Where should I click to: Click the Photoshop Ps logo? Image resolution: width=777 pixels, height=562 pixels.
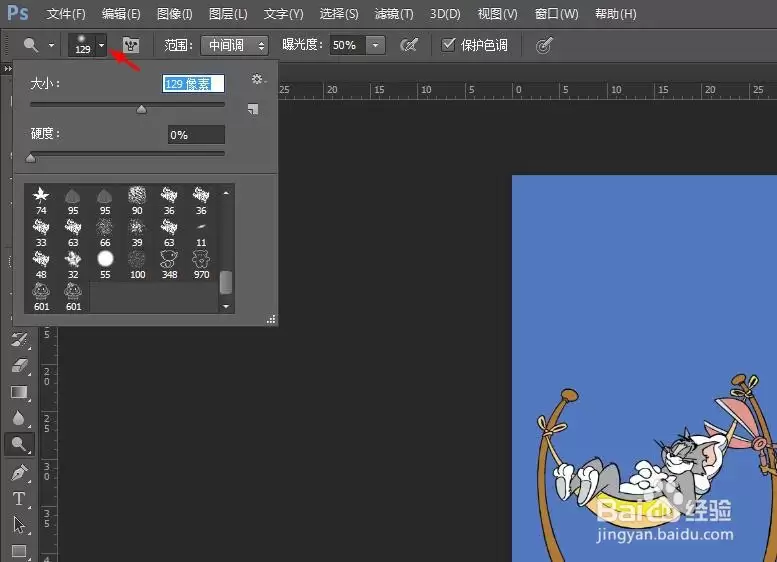[x=17, y=12]
